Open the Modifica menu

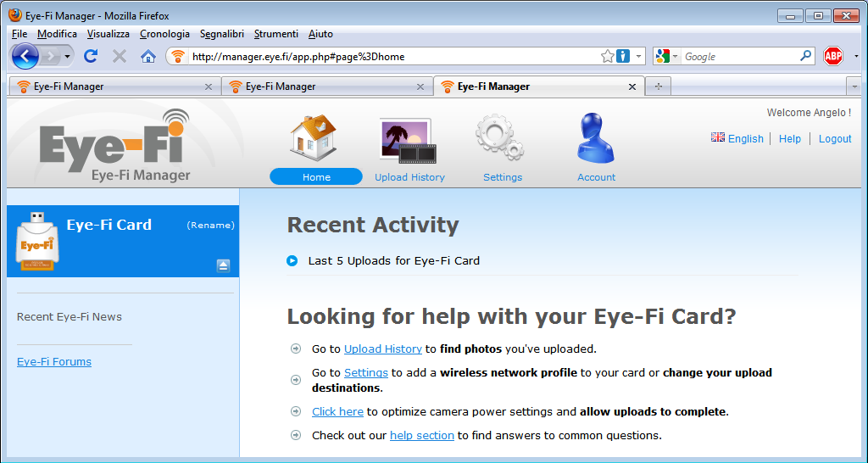(57, 34)
